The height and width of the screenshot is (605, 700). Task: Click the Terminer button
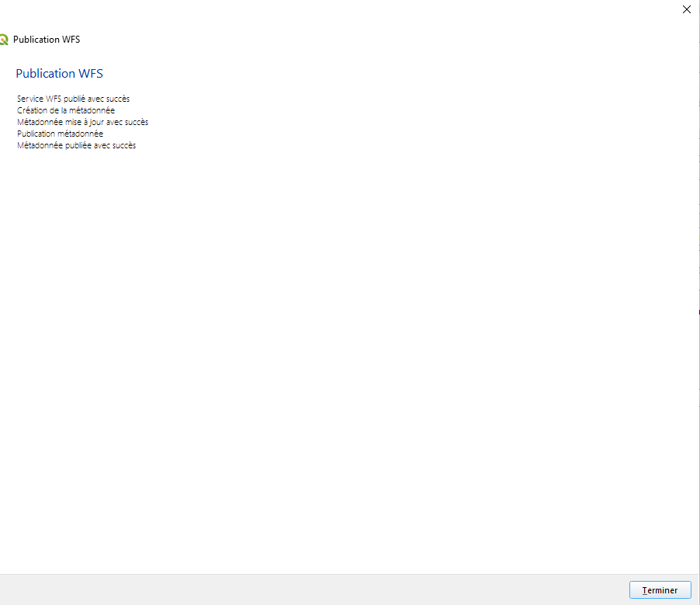(660, 589)
